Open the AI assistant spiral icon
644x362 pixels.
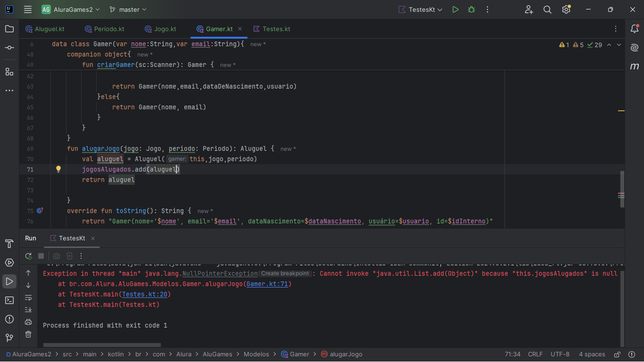[635, 48]
